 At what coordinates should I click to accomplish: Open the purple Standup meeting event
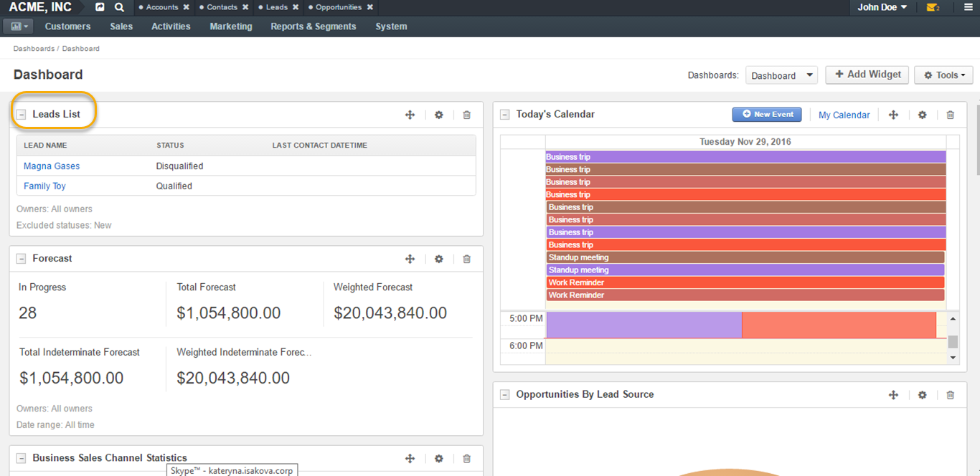[745, 270]
